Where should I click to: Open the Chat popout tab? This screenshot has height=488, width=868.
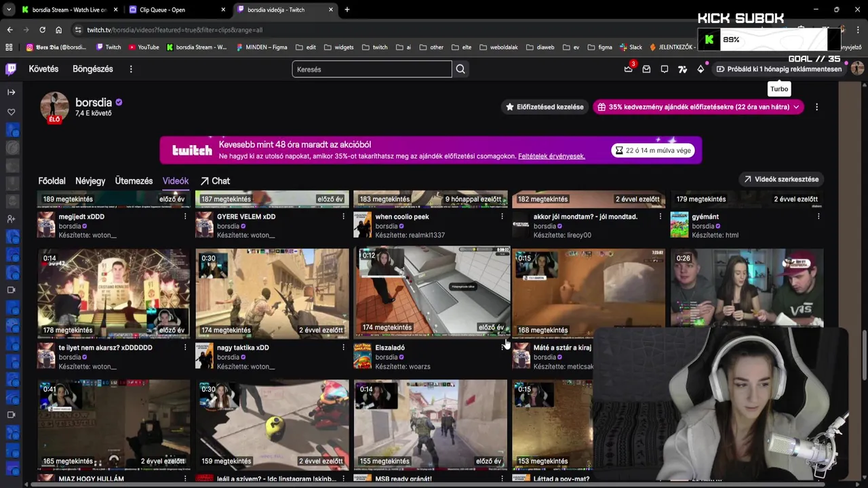[x=215, y=181]
